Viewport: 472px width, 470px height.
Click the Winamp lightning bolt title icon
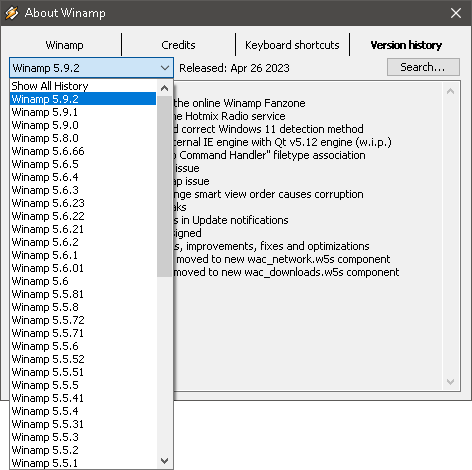pos(12,13)
